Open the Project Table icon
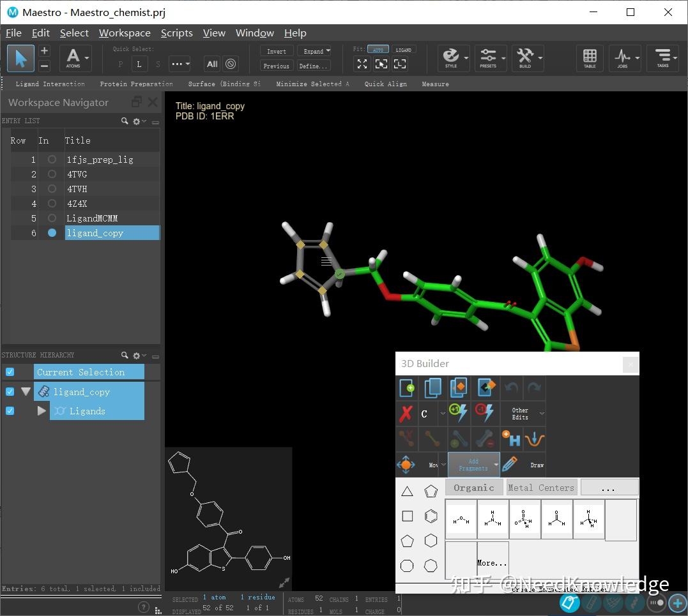 [x=590, y=58]
